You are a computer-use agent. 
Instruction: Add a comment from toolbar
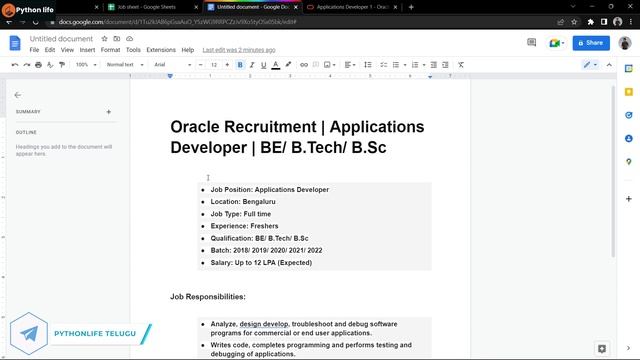click(316, 65)
